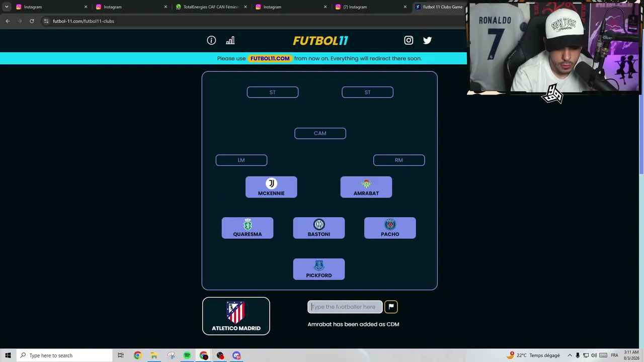Show hidden system tray icons

[570, 355]
